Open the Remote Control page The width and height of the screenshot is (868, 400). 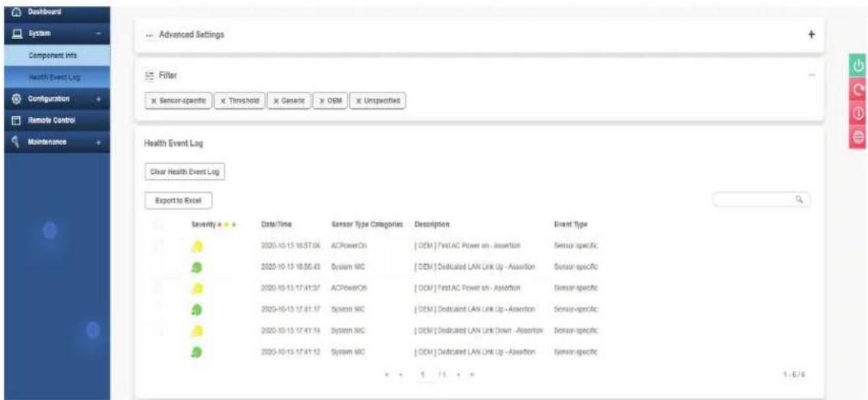[x=56, y=120]
